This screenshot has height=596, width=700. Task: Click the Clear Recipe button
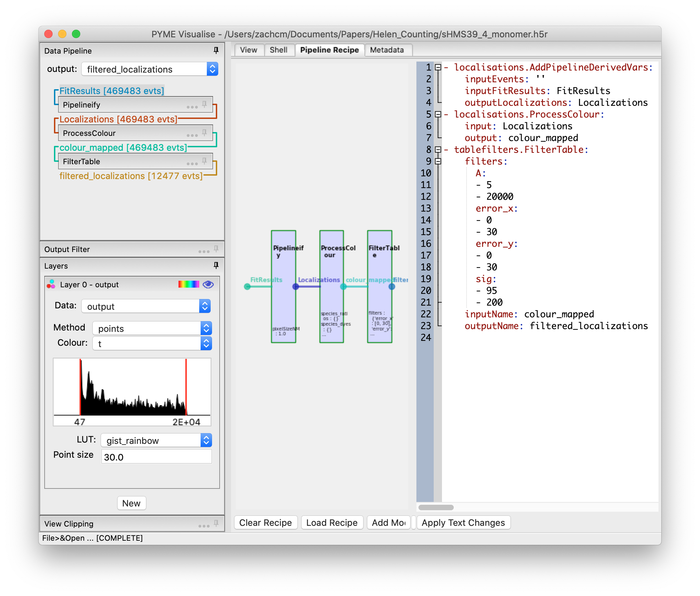point(265,522)
